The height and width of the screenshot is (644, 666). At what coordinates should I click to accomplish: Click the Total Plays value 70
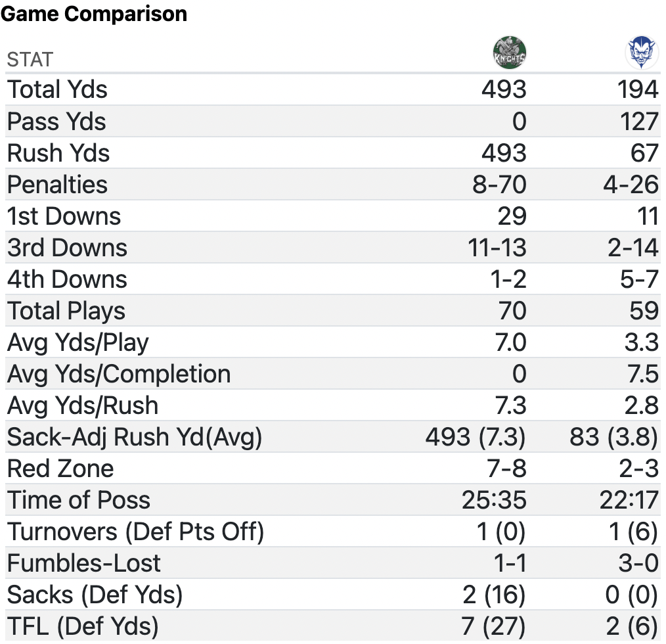pyautogui.click(x=512, y=311)
